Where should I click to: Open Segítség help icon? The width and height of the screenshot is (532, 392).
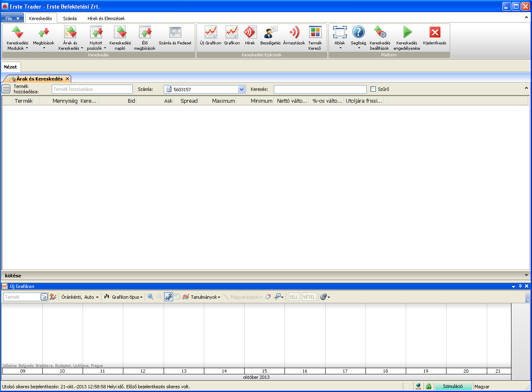pyautogui.click(x=359, y=32)
